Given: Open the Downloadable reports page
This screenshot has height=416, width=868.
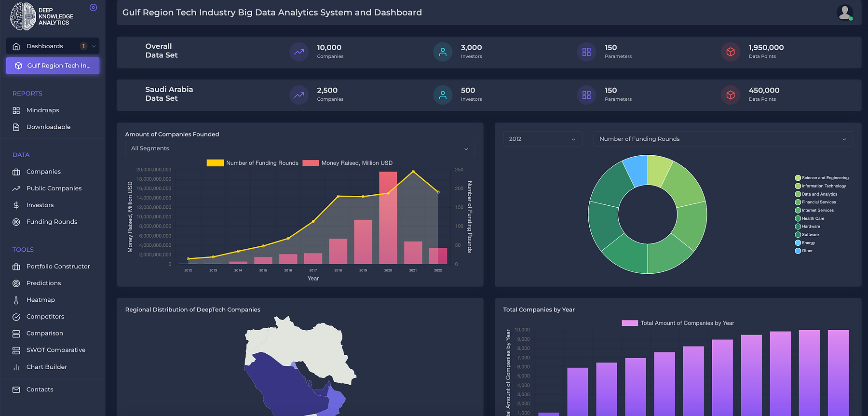Looking at the screenshot, I should pyautogui.click(x=48, y=127).
